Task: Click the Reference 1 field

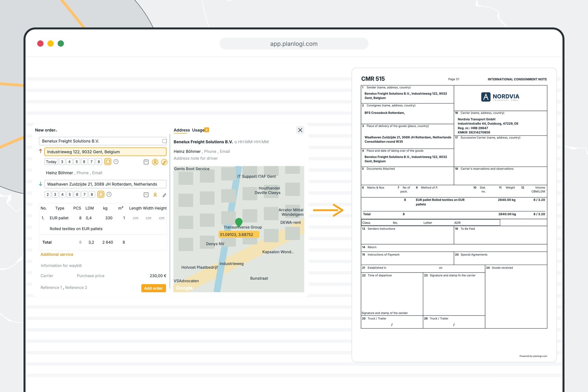Action: [x=51, y=288]
